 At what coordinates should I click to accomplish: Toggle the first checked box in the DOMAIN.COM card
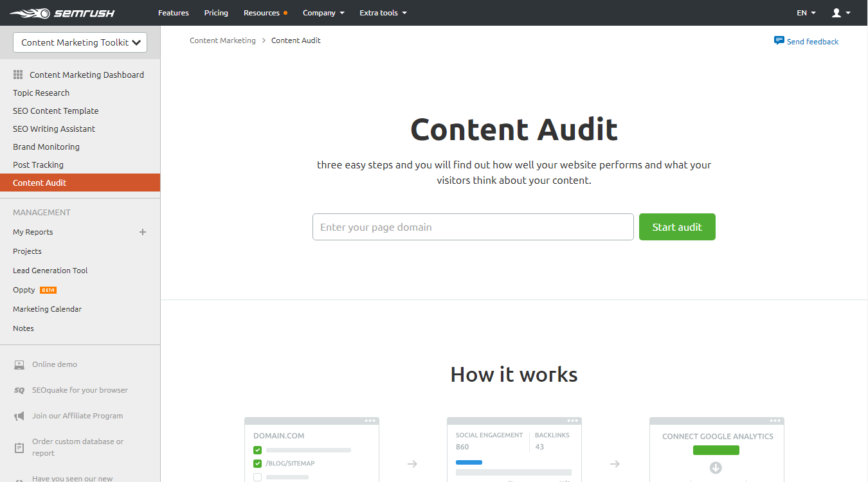(x=257, y=450)
